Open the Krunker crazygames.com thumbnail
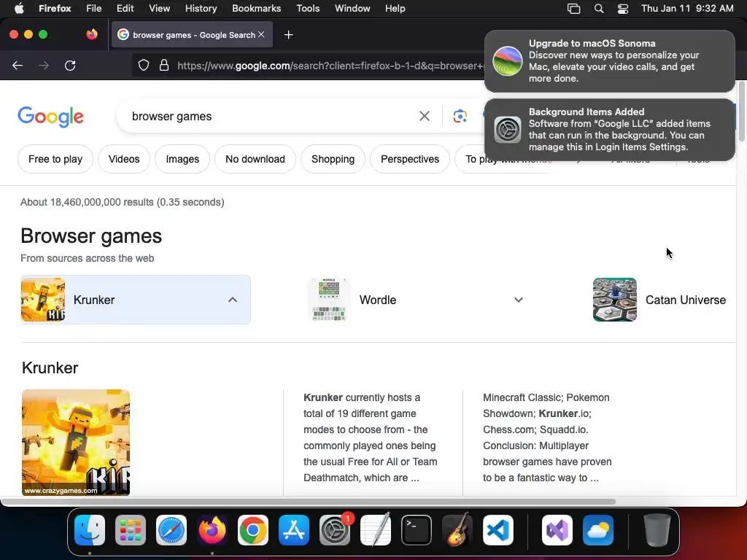Image resolution: width=747 pixels, height=560 pixels. (76, 443)
